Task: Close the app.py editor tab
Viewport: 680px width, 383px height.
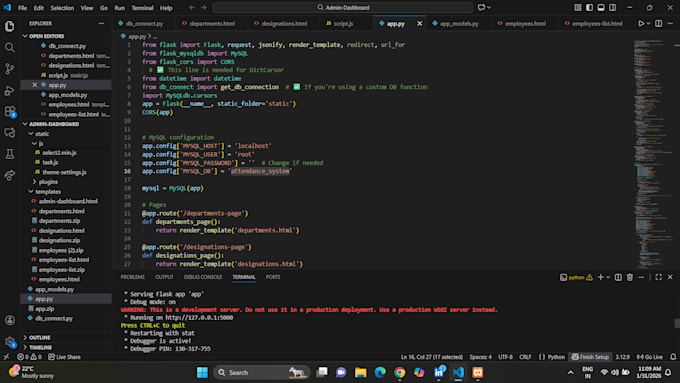Action: point(419,23)
